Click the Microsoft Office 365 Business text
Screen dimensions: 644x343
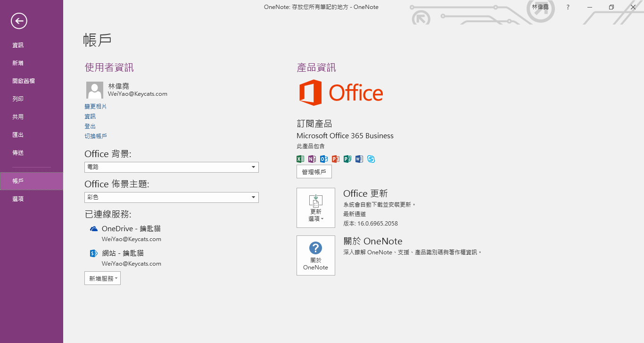click(x=345, y=136)
